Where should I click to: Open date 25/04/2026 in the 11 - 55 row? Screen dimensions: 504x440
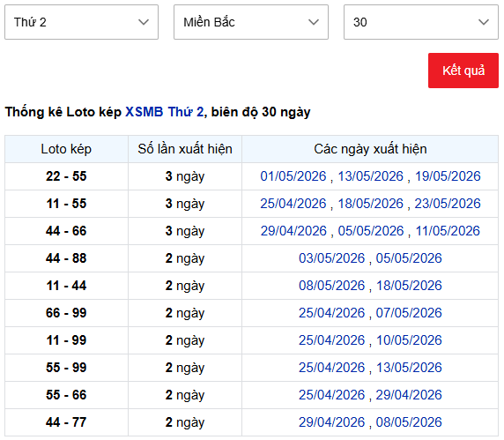pyautogui.click(x=293, y=204)
